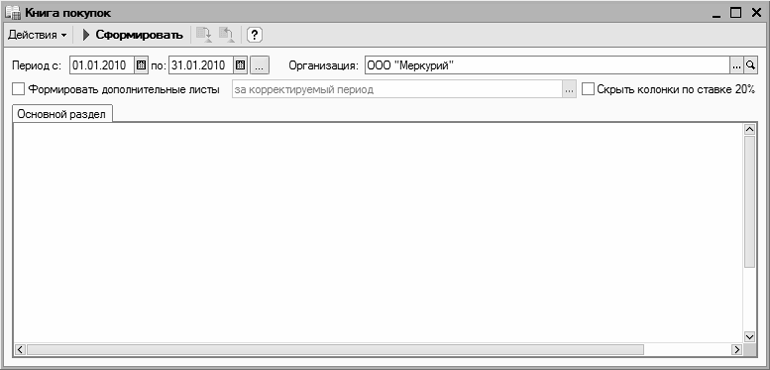Click ellipsis beside за корректируемый период field

pos(569,90)
